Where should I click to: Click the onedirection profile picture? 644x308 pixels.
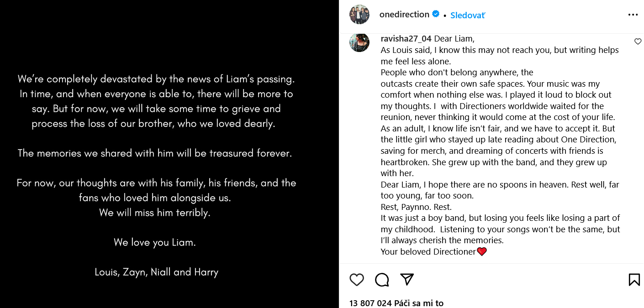click(359, 15)
